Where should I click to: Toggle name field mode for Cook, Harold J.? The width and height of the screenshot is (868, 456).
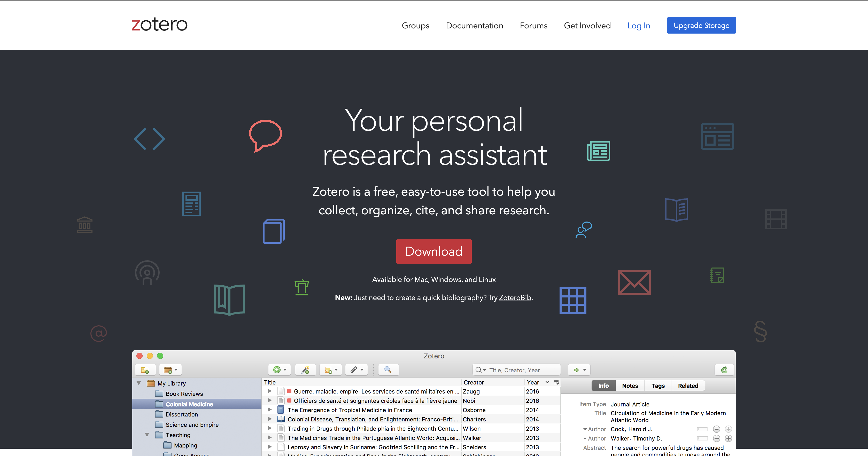(702, 429)
